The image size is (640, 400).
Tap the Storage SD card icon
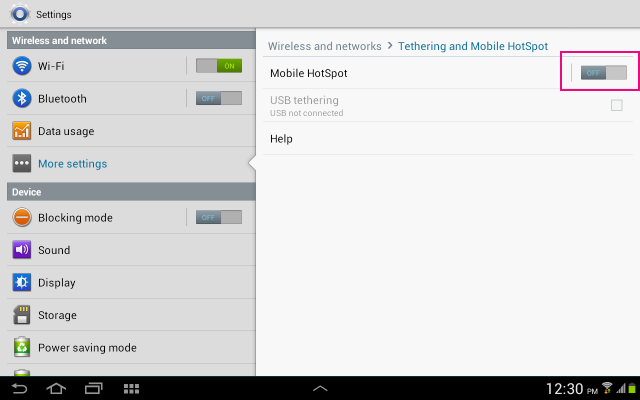22,315
